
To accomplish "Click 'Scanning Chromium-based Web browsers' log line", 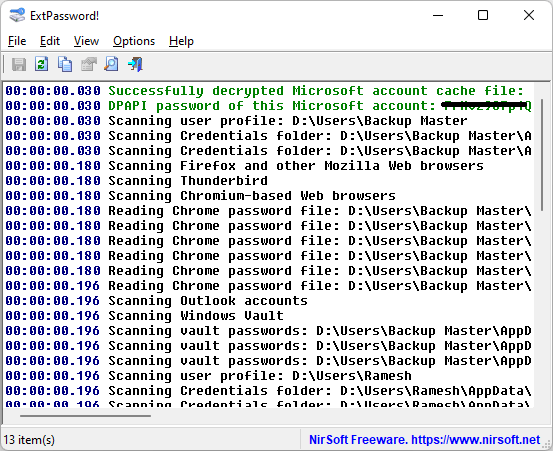I will point(200,196).
